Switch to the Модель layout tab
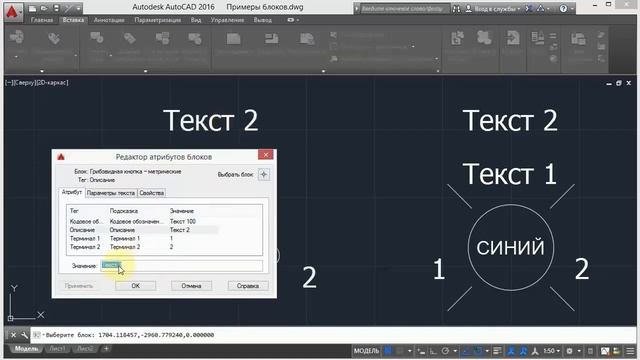The height and width of the screenshot is (360, 640). [26, 349]
